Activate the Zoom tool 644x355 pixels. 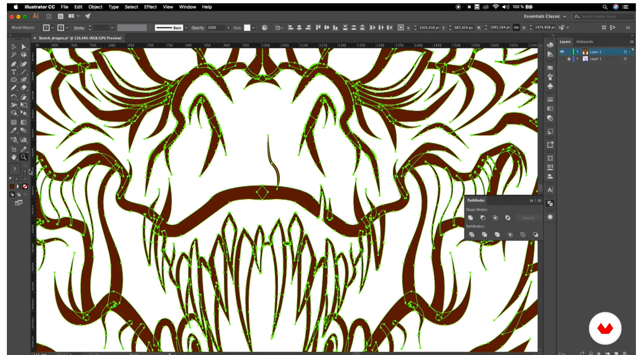[24, 157]
